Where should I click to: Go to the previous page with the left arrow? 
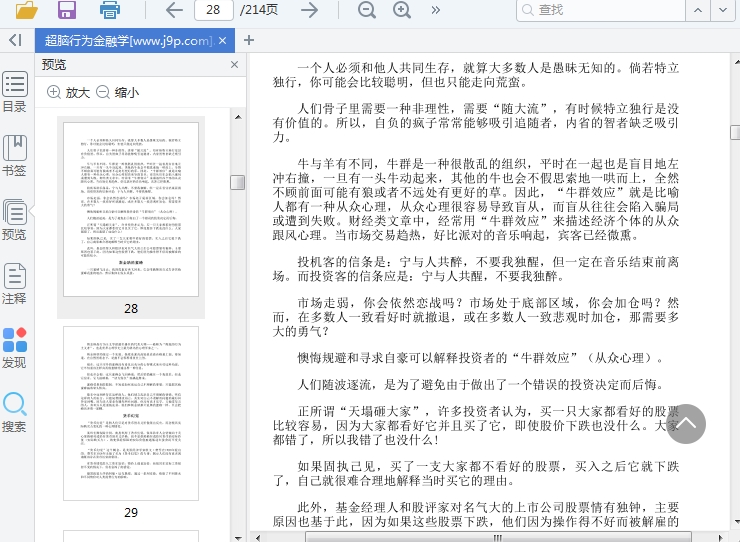pyautogui.click(x=174, y=9)
